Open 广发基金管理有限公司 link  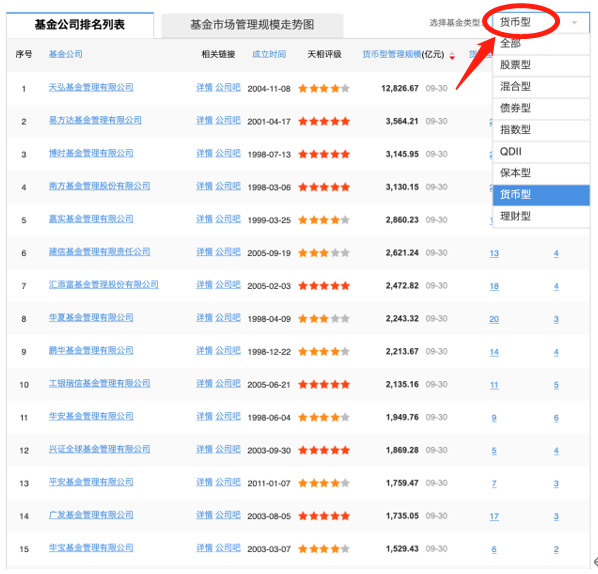point(91,515)
